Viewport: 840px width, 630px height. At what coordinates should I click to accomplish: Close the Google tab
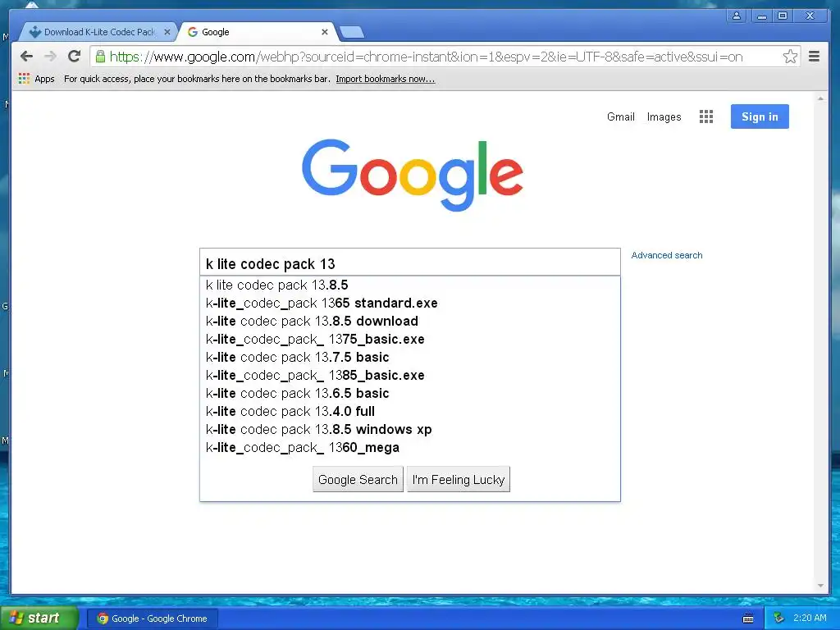pos(325,32)
